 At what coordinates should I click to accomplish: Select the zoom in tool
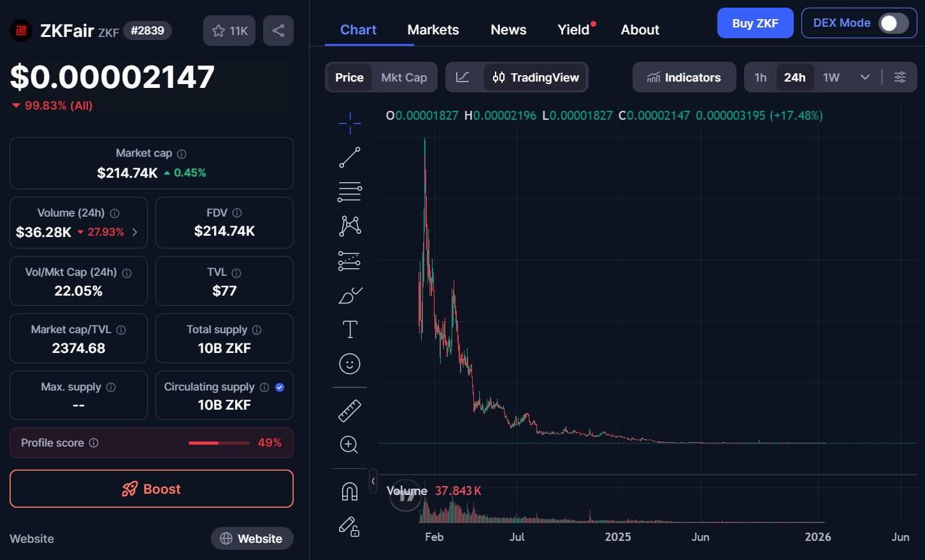coord(350,445)
